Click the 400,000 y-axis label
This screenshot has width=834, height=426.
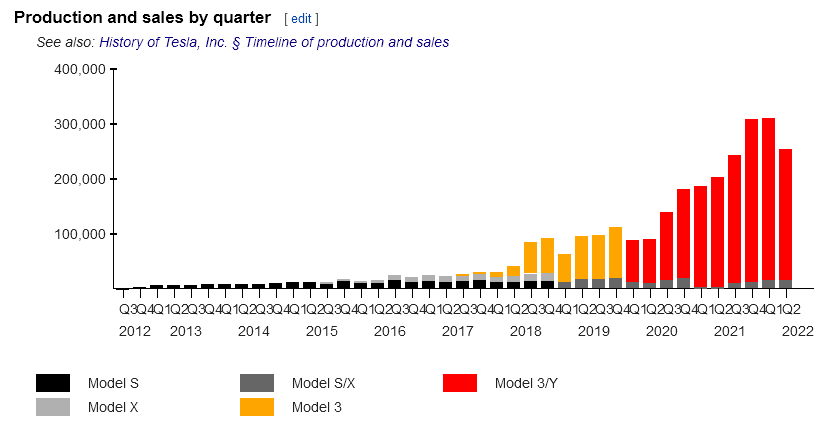[80, 70]
